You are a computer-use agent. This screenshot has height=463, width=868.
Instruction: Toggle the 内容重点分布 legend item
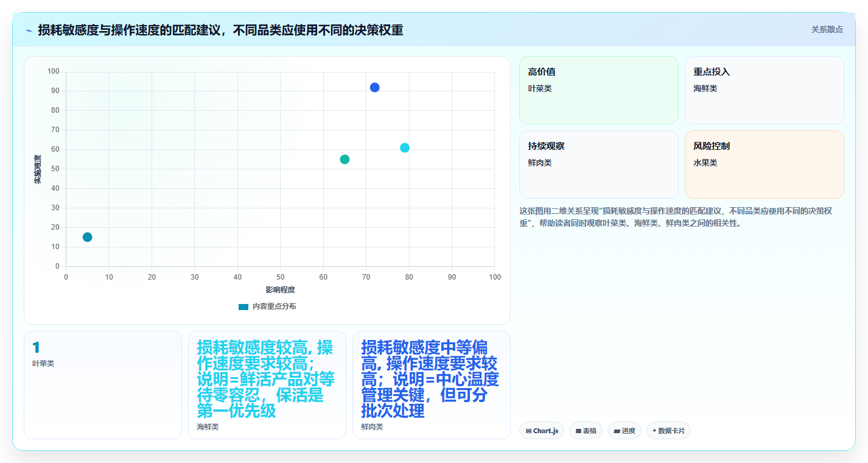[267, 306]
